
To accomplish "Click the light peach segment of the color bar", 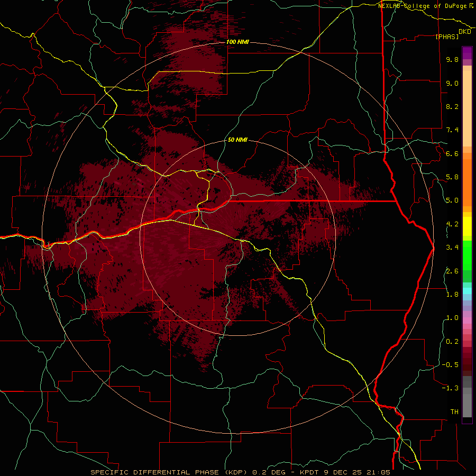I will (467, 108).
